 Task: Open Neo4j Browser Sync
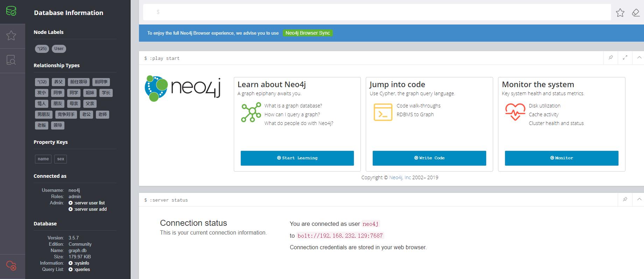tap(308, 33)
